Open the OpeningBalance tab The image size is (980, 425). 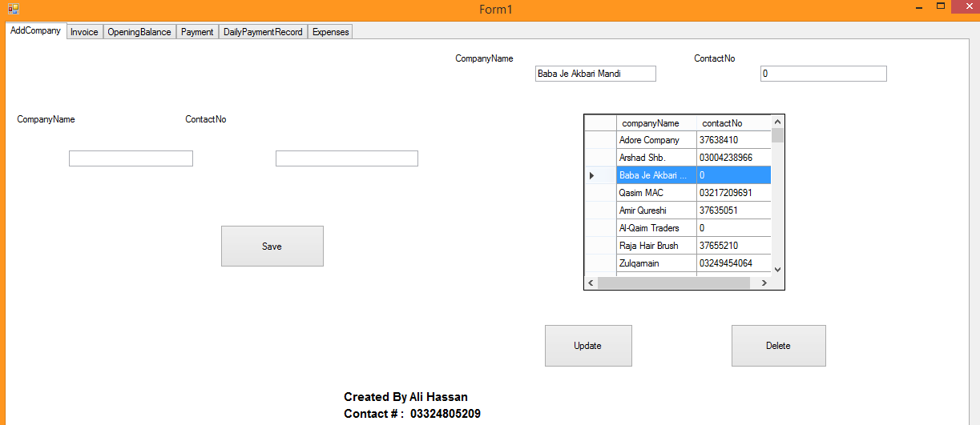(x=139, y=32)
